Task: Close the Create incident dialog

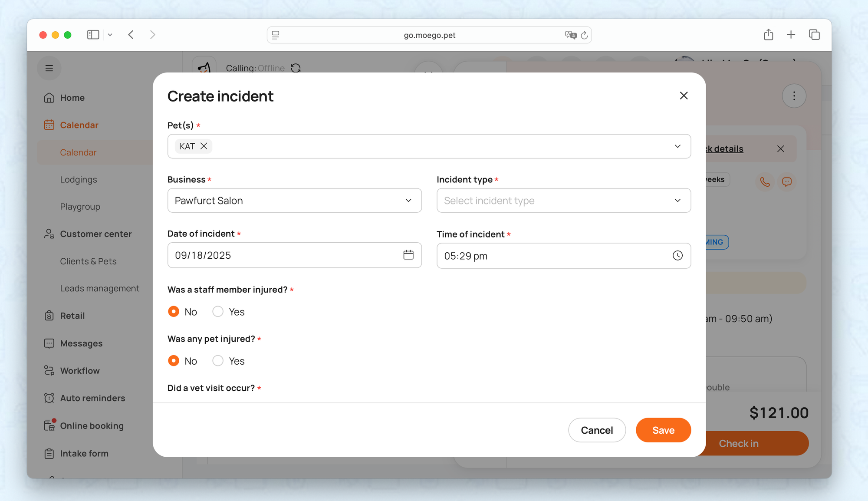Action: (684, 96)
